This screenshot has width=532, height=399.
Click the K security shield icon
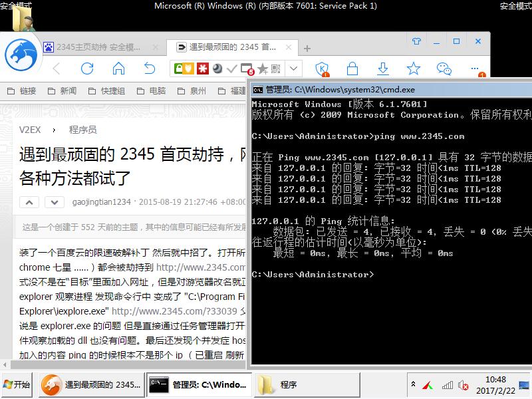(322, 68)
